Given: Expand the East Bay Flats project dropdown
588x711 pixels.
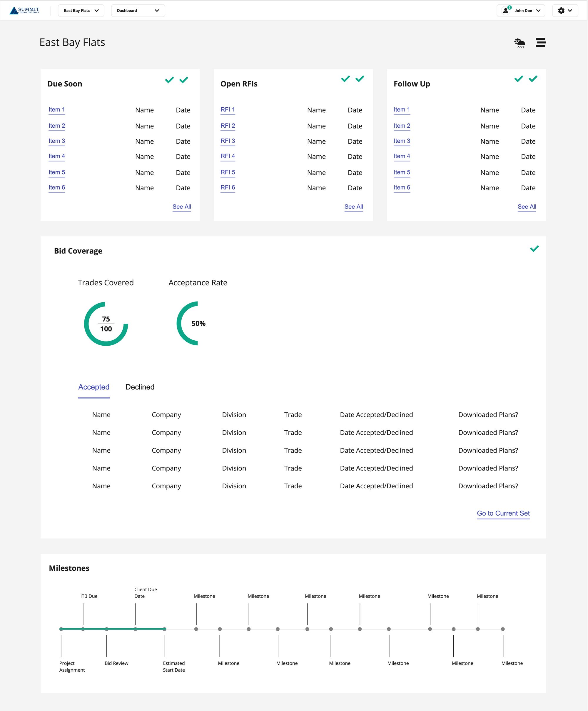Looking at the screenshot, I should pos(81,11).
